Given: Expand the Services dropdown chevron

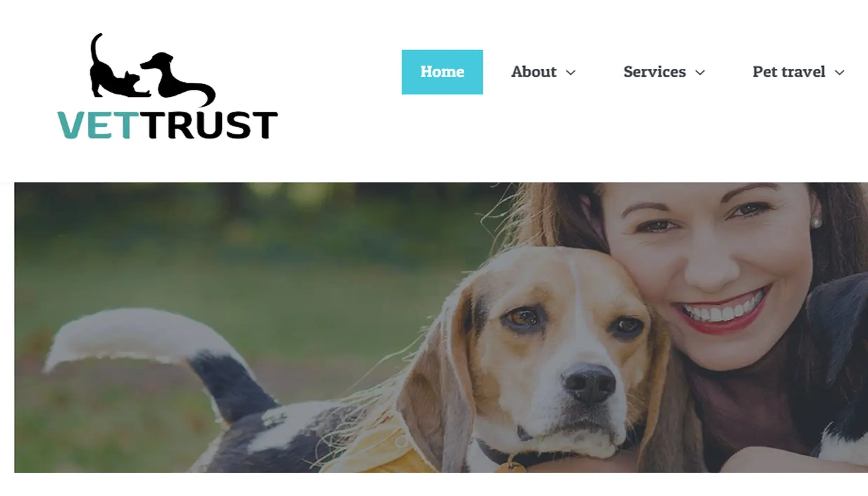Looking at the screenshot, I should tap(700, 72).
